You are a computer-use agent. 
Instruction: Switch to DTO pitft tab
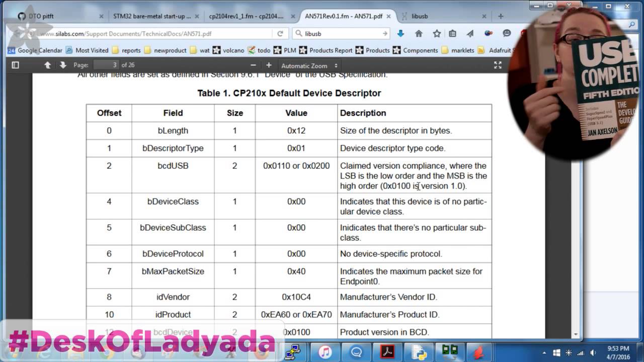[60, 16]
